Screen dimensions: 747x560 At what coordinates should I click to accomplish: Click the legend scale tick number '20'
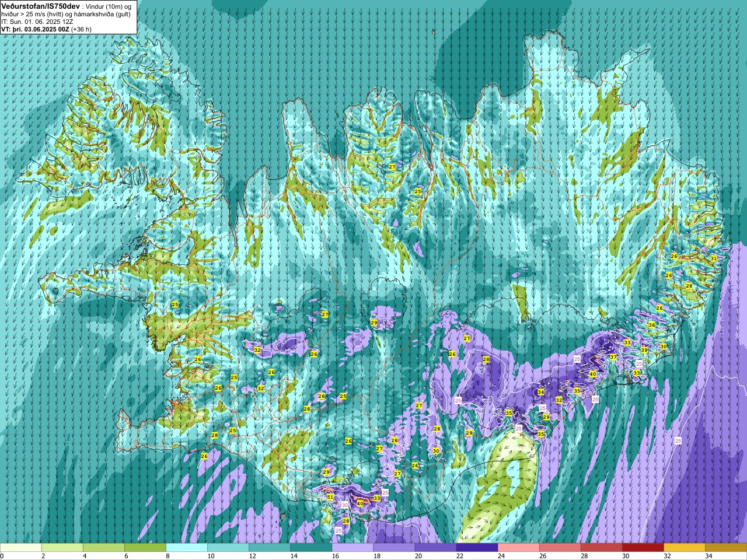click(x=417, y=556)
